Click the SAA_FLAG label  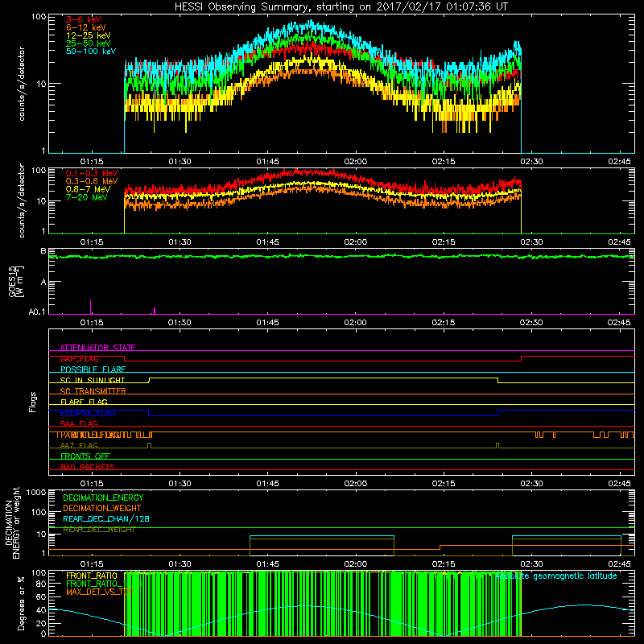click(x=79, y=423)
